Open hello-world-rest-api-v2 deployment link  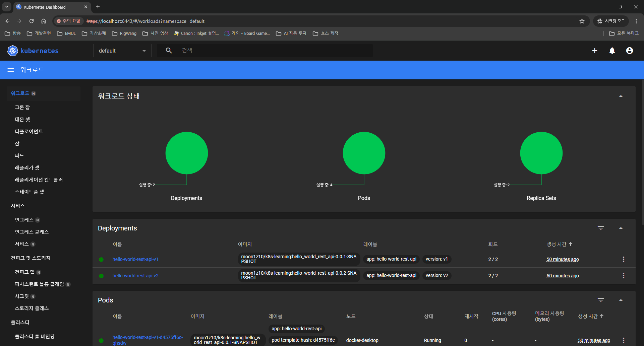click(135, 276)
